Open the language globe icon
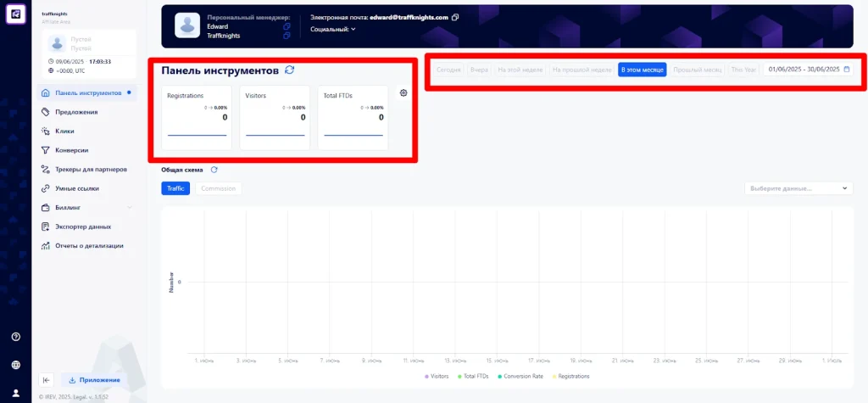Image resolution: width=868 pixels, height=403 pixels. point(15,365)
